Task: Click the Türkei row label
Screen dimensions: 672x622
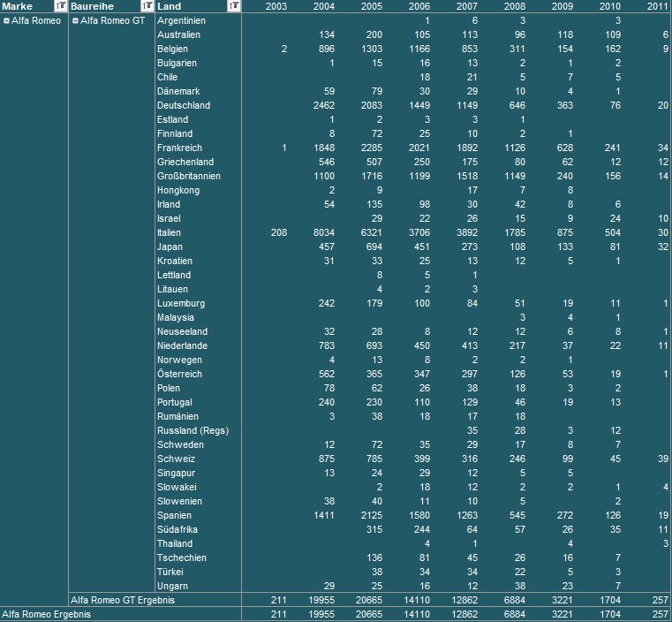Action: 170,573
